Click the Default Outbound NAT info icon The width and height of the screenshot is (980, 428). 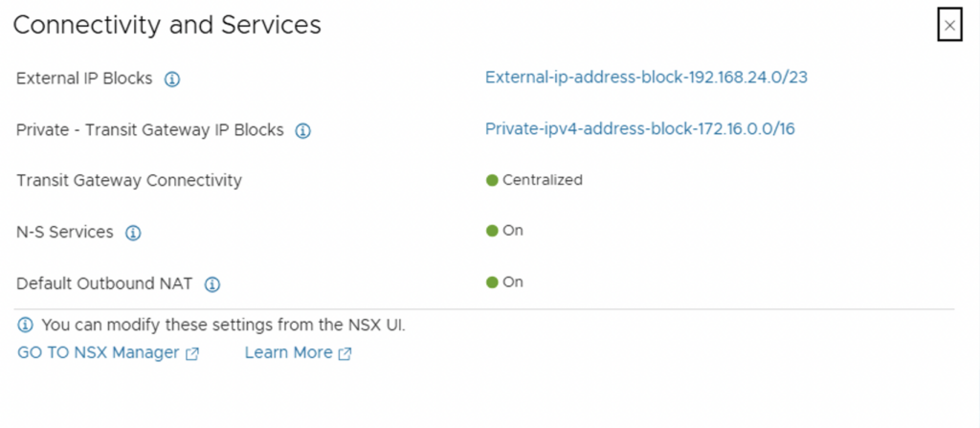212,284
